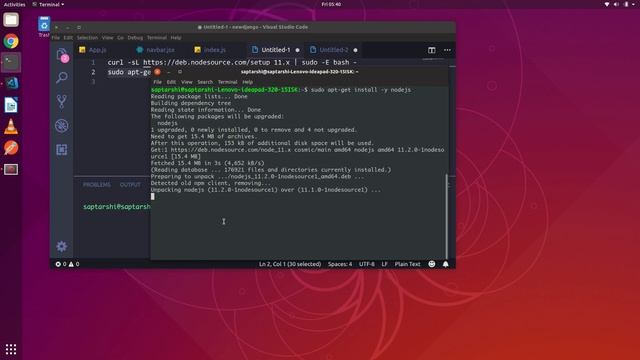Screen dimensions: 640x360
Task: Launch VLC media player from dock
Action: [x=11, y=127]
